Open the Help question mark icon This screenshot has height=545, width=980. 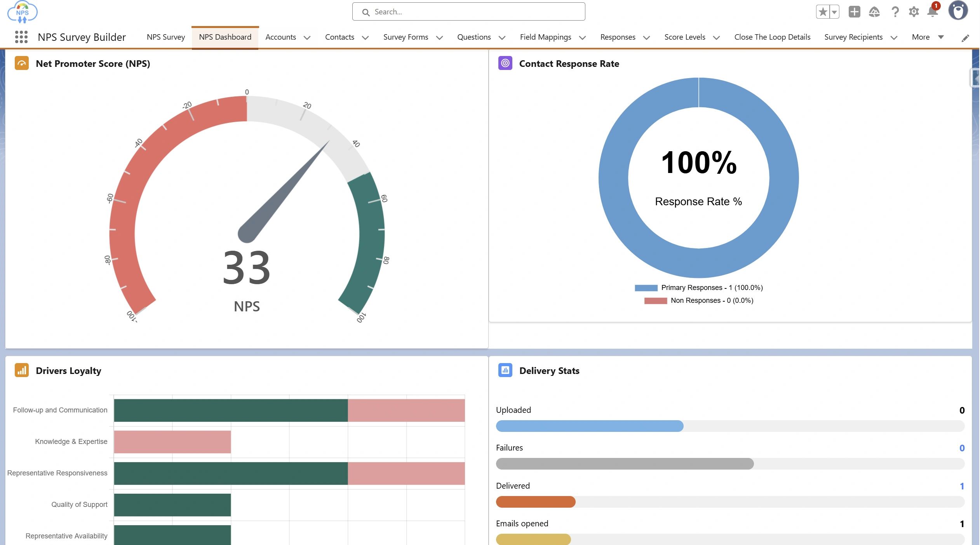click(895, 12)
